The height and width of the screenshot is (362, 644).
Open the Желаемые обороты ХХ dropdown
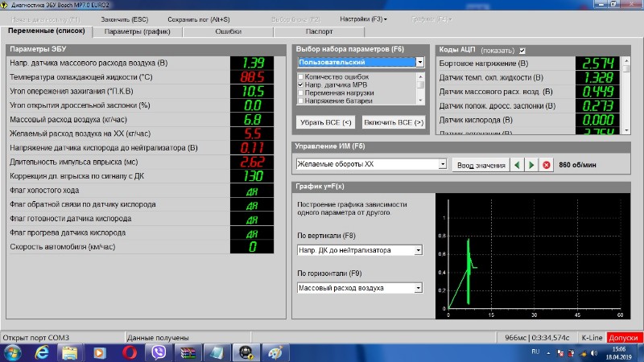pyautogui.click(x=442, y=165)
